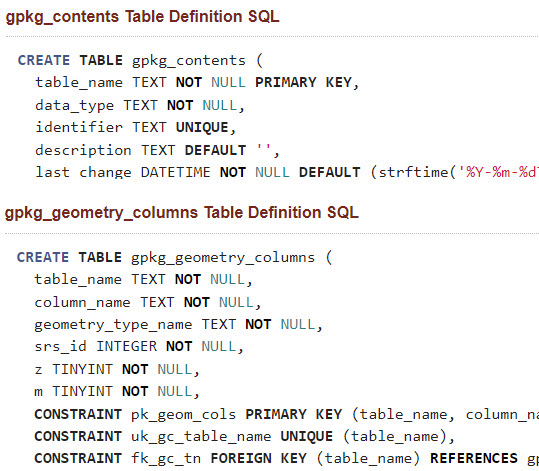Click the 'srs_id INTEGER NOT NULL' line
The width and height of the screenshot is (539, 471).
point(139,347)
